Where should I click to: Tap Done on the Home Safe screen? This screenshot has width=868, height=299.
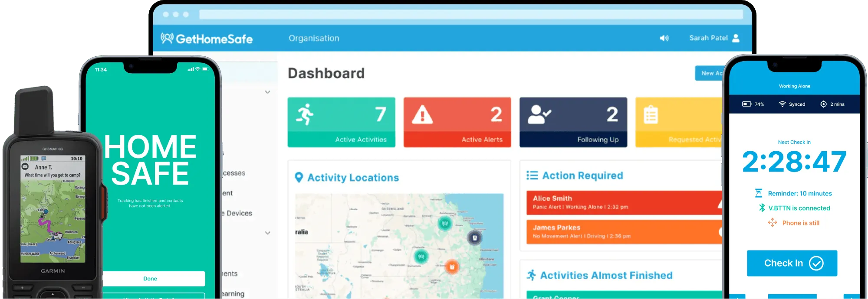point(150,279)
